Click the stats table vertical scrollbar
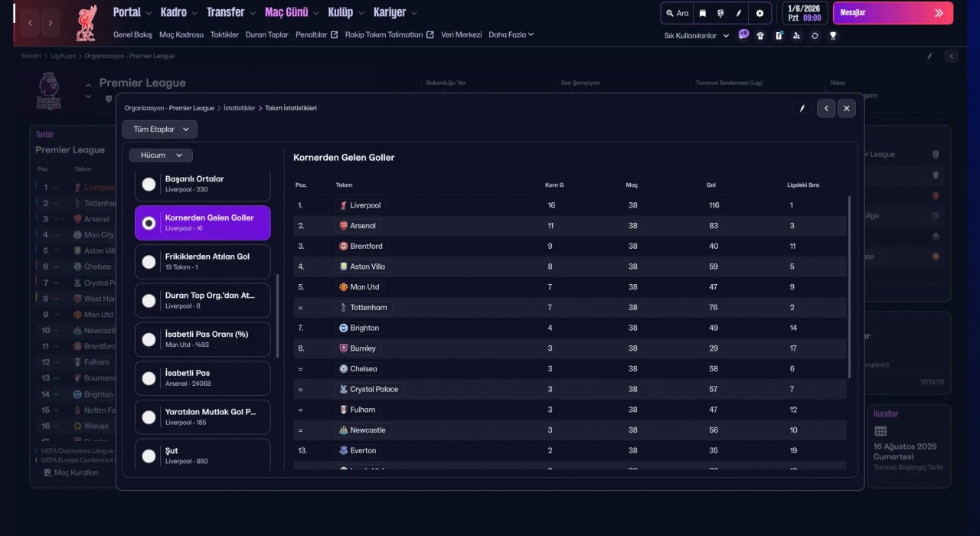The image size is (980, 536). point(849,287)
